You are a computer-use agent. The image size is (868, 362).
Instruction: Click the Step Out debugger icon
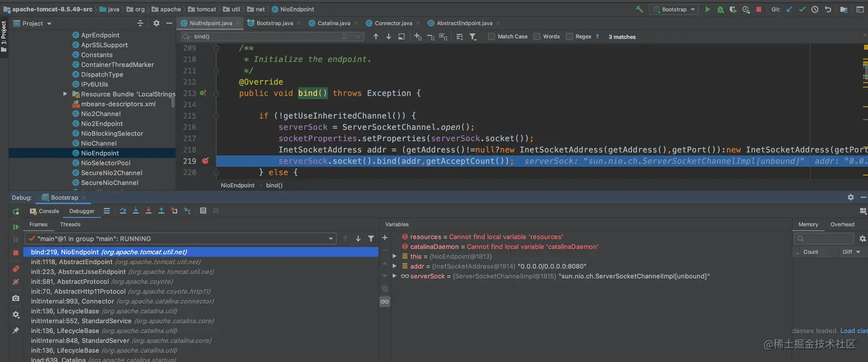coord(161,211)
